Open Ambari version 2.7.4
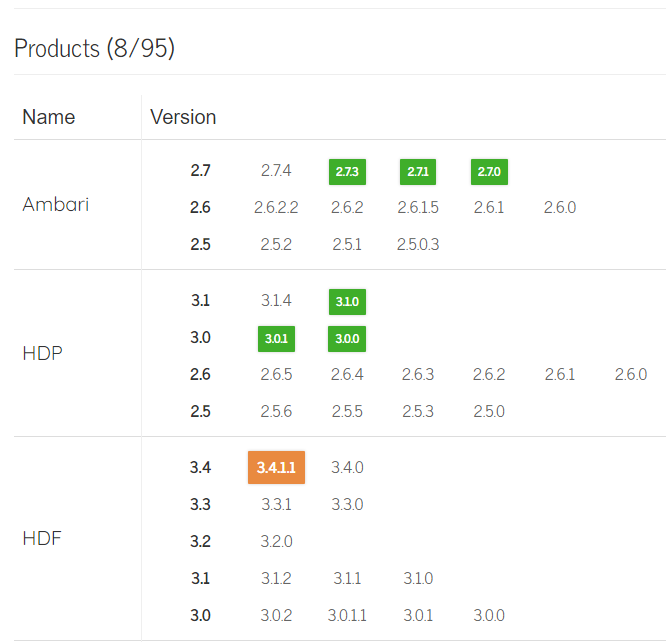Image resolution: width=666 pixels, height=642 pixels. click(x=276, y=171)
